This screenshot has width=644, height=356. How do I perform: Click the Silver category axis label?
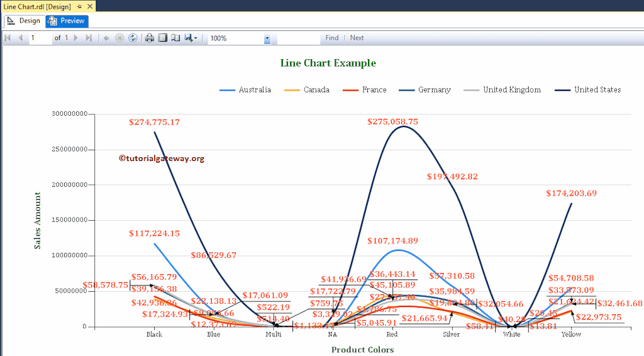point(452,334)
